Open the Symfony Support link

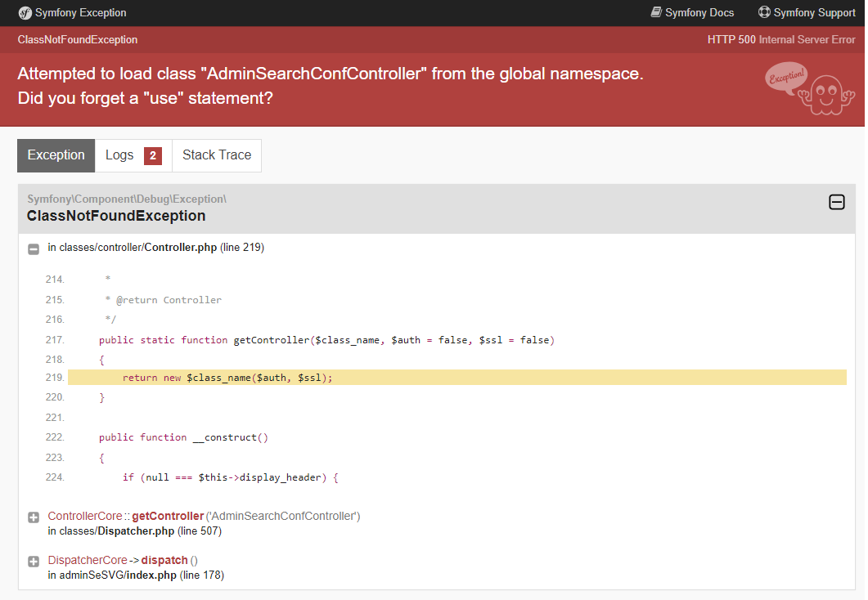[807, 13]
